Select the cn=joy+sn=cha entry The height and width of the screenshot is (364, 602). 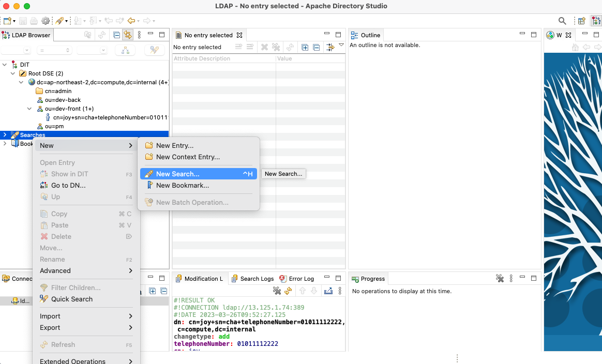[x=110, y=117]
